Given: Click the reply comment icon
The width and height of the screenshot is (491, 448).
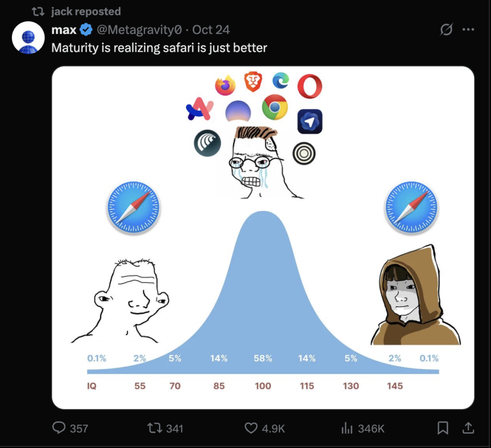Looking at the screenshot, I should [58, 428].
